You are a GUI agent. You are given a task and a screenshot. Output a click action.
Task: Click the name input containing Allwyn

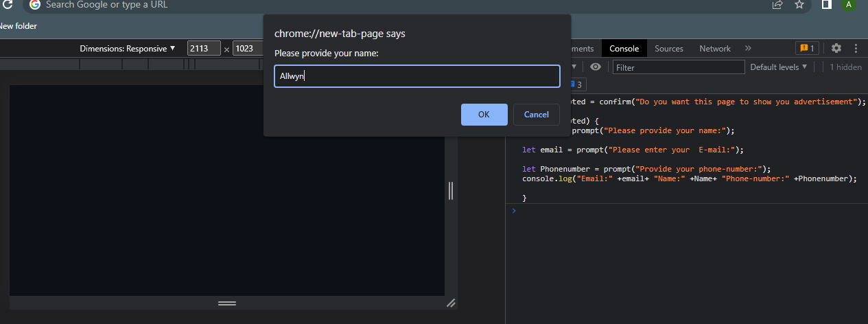click(417, 76)
